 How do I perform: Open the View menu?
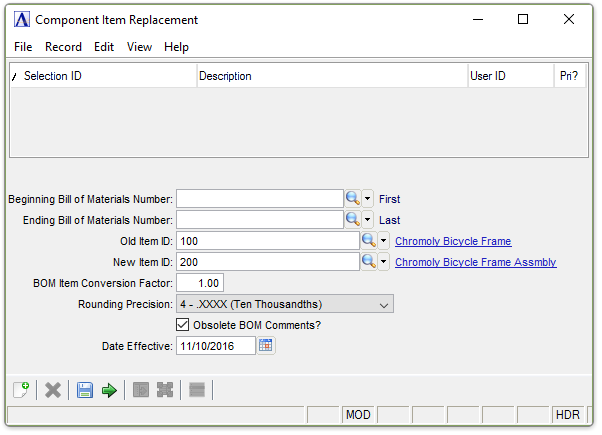point(139,47)
